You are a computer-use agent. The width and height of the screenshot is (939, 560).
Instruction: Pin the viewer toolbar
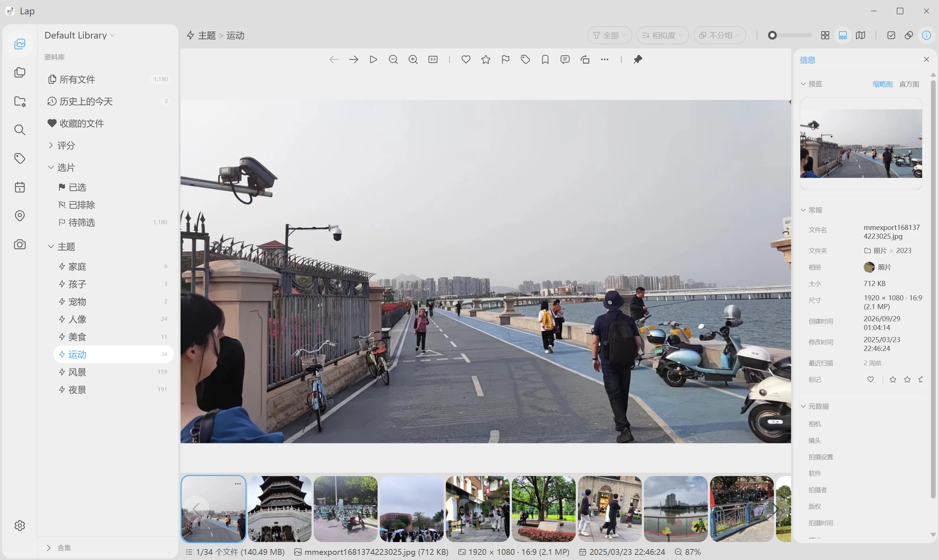(638, 60)
